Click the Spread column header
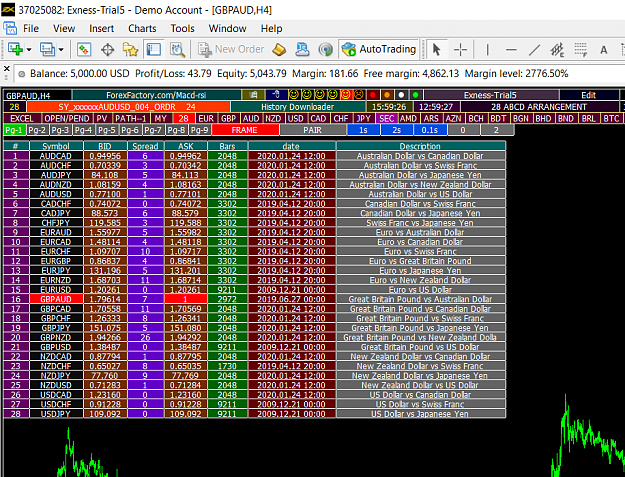Image resolution: width=625 pixels, height=477 pixels. tap(145, 146)
